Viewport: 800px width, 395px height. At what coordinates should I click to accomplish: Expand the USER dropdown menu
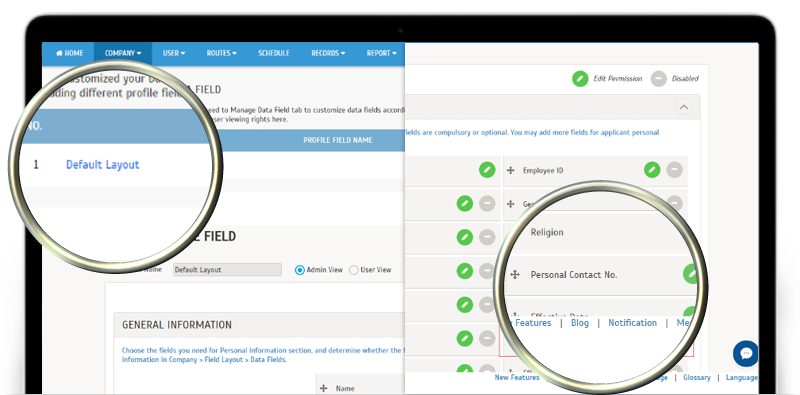[x=174, y=53]
